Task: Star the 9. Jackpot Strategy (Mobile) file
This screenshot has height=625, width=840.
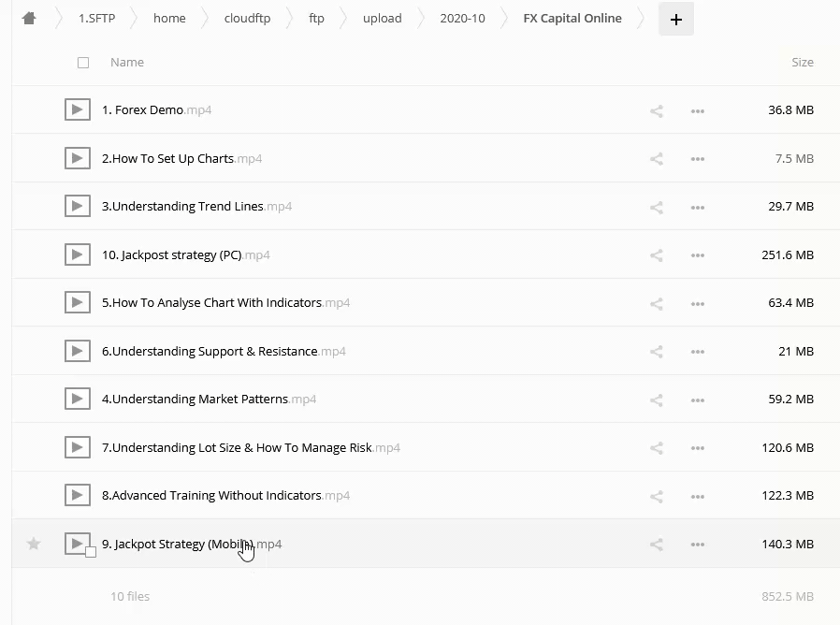Action: coord(34,544)
